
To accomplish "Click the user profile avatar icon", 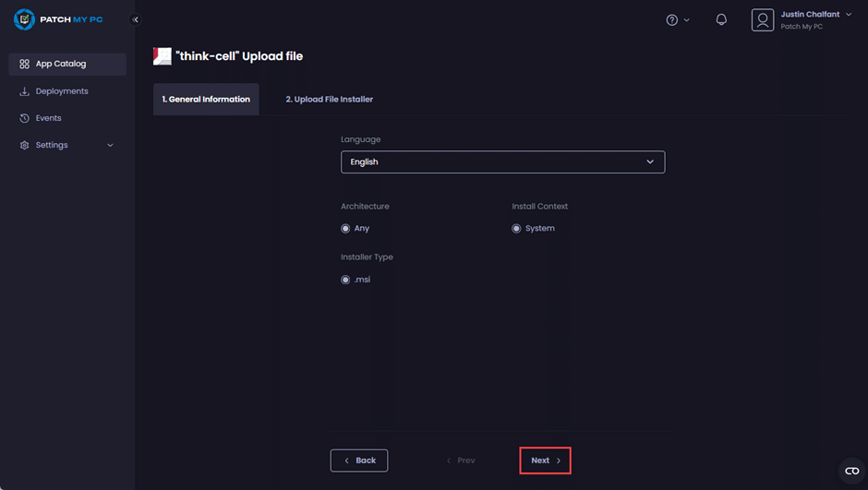I will pos(762,20).
